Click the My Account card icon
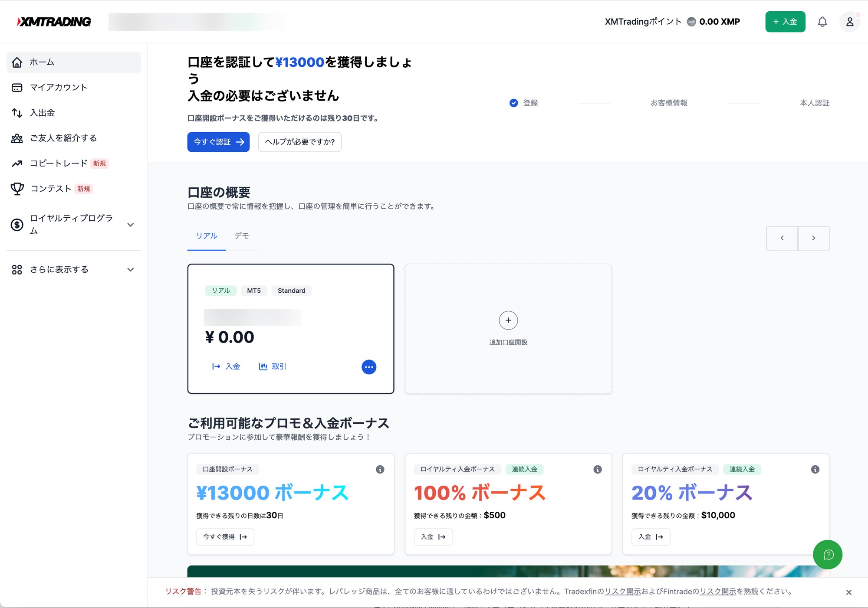 point(17,88)
